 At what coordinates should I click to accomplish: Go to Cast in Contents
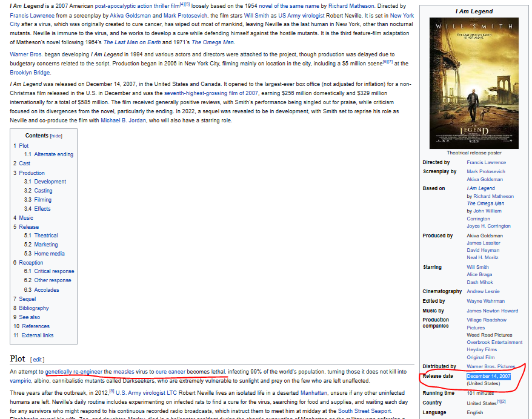pos(24,163)
